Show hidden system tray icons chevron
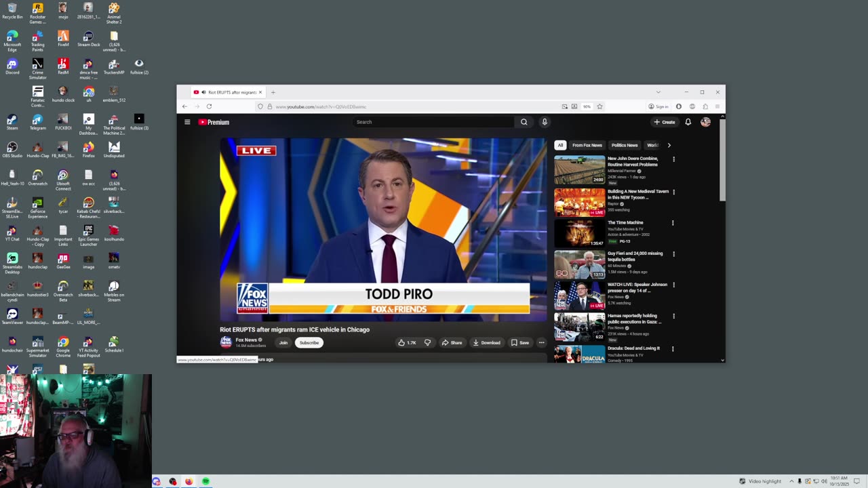Screen dimensions: 868x488 pyautogui.click(x=791, y=482)
